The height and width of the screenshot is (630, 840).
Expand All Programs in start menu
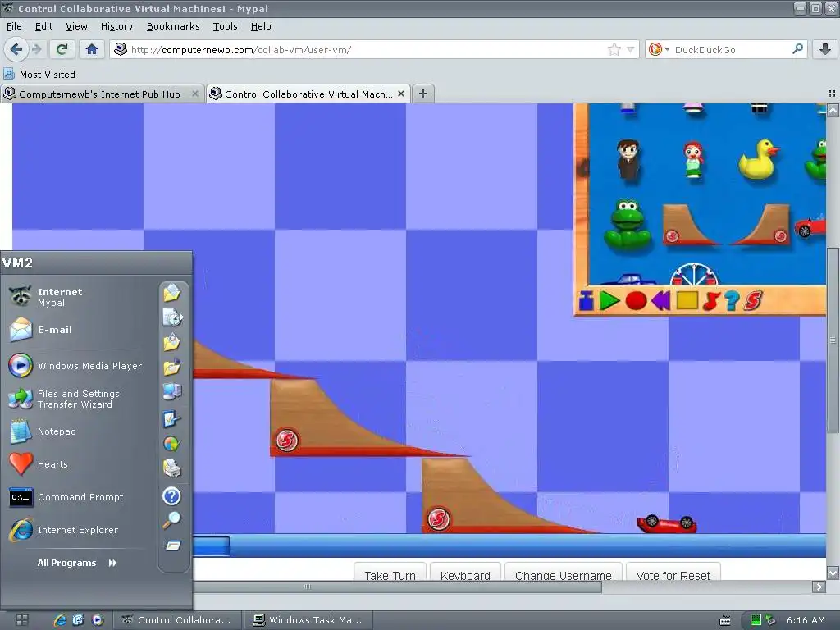77,563
